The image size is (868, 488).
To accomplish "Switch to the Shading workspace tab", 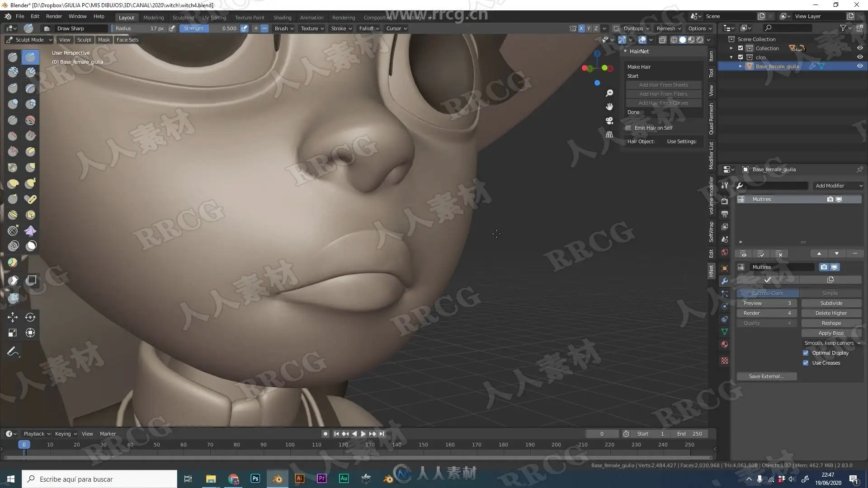I will point(282,18).
